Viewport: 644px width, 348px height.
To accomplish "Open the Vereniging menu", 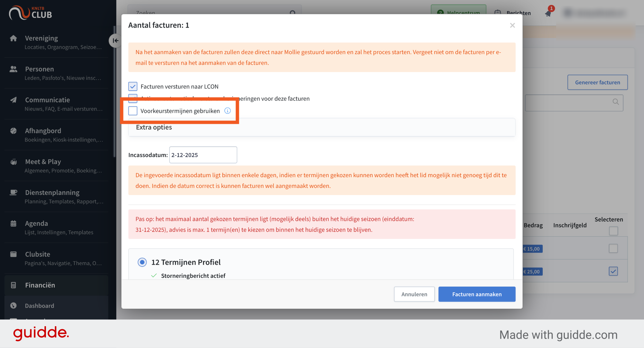I will point(56,42).
